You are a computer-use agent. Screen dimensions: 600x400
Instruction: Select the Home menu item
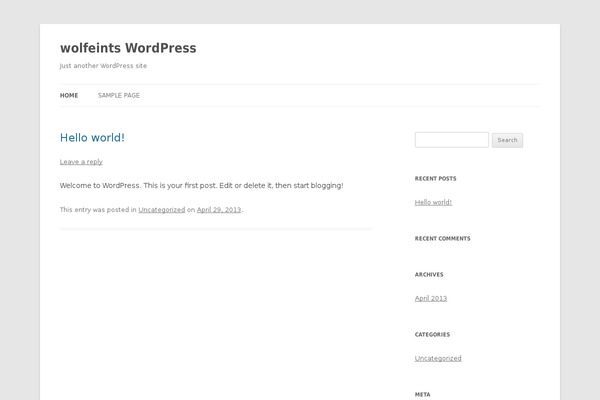pos(69,95)
